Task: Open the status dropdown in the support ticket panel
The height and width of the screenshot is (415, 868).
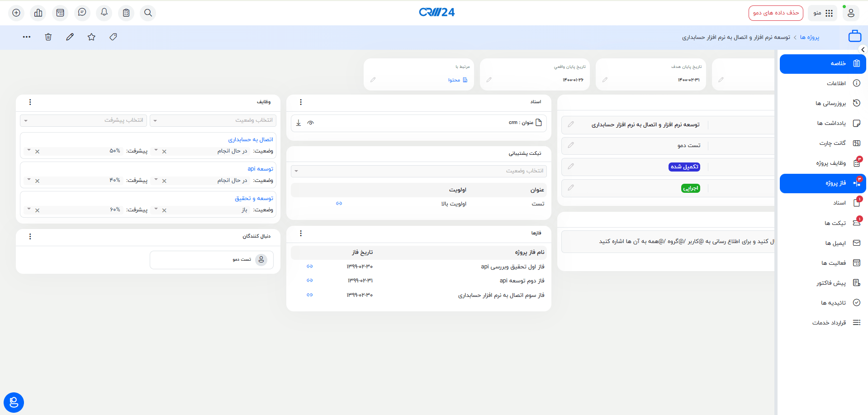Action: click(x=418, y=171)
